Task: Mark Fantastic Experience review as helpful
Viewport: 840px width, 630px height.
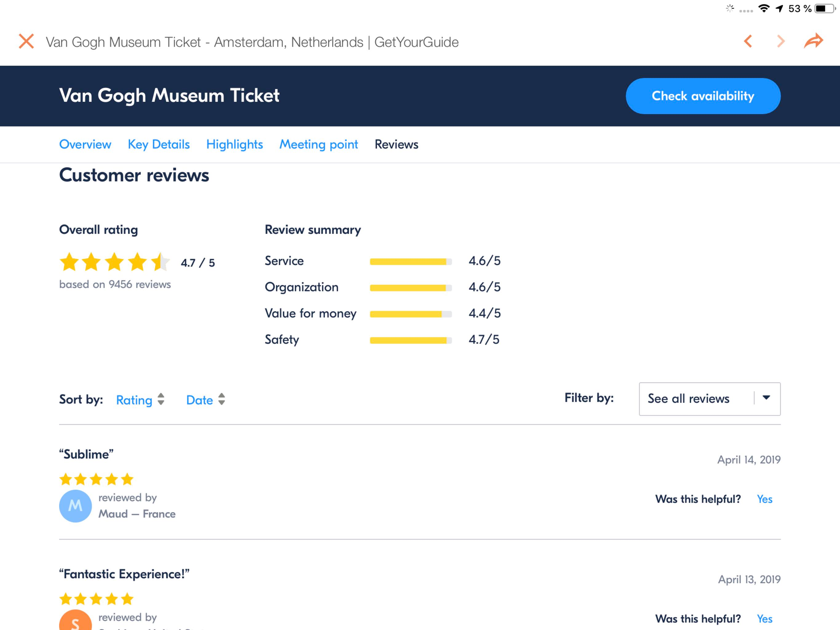Action: (x=764, y=619)
